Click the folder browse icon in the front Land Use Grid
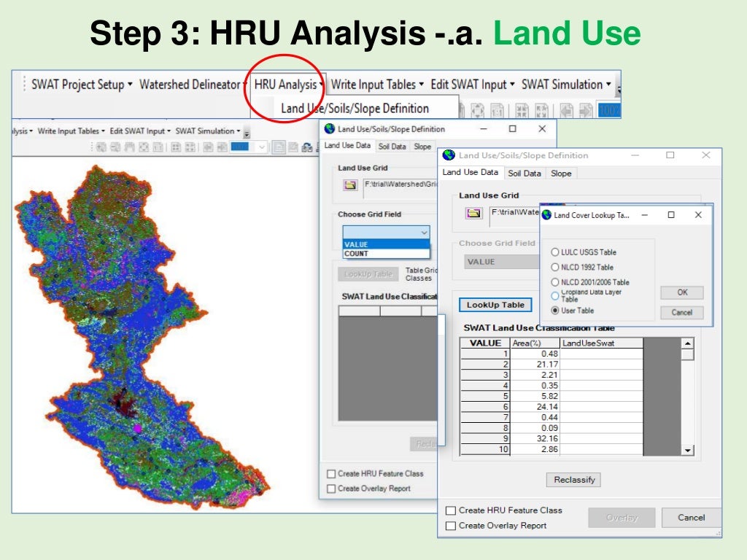This screenshot has height=560, width=747. 475,214
